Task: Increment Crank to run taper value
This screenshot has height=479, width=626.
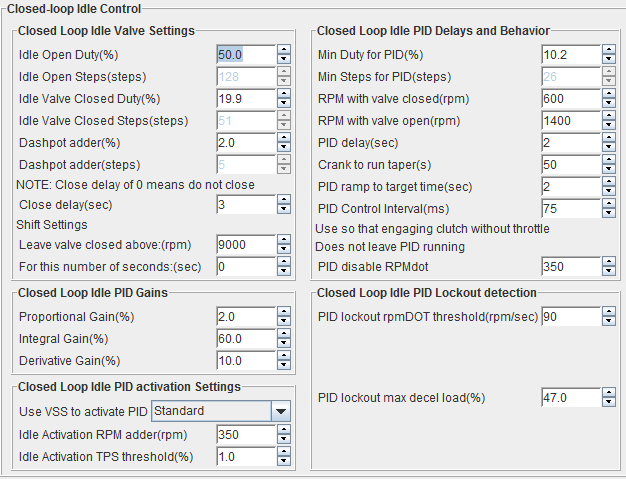Action: [x=609, y=160]
